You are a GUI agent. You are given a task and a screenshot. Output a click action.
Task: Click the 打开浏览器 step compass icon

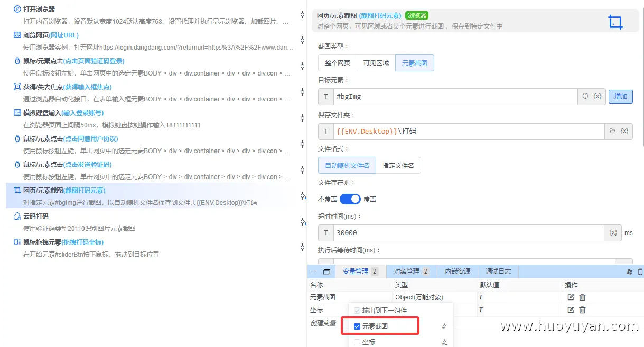[17, 9]
